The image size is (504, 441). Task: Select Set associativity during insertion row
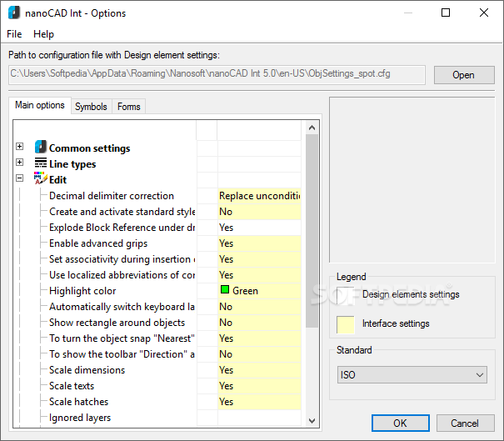coord(122,259)
